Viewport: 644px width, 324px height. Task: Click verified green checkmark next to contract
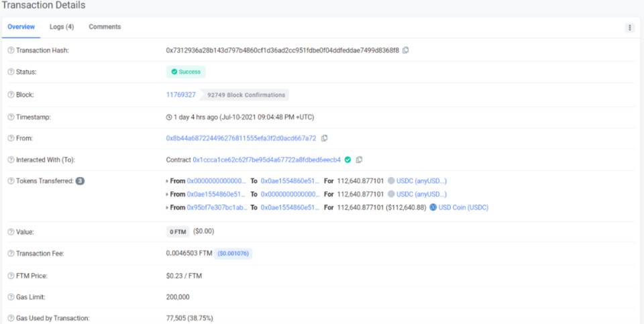347,160
